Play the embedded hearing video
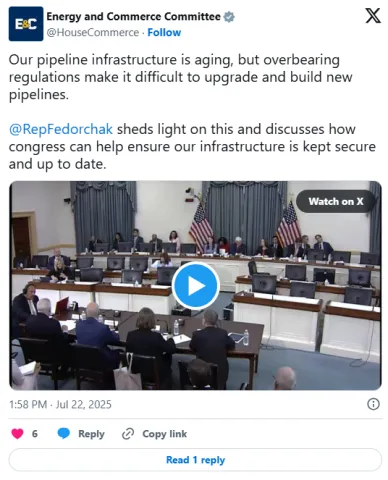Screen dimensions: 388x480 195,286
